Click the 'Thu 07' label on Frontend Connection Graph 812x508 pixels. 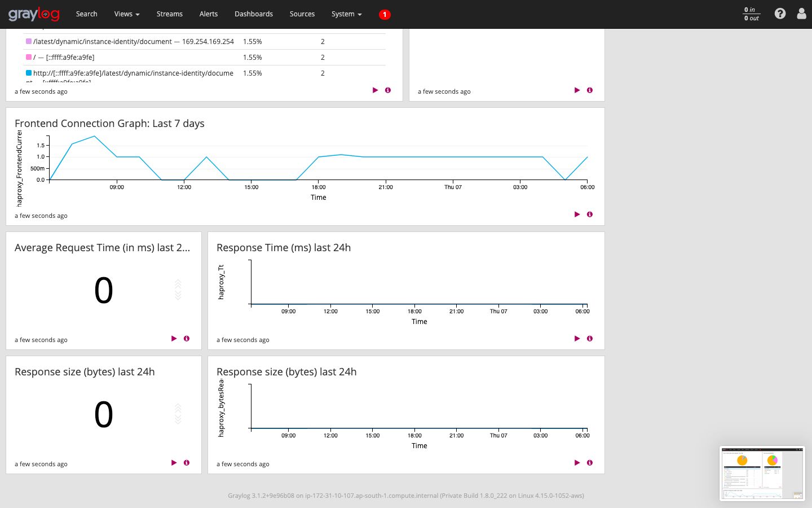[453, 187]
